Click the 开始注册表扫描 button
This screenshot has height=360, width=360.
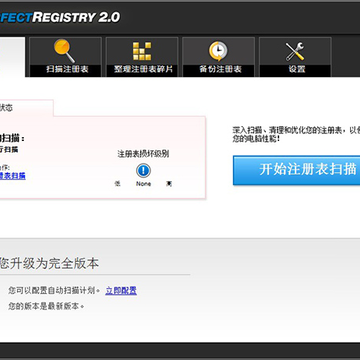[296, 170]
